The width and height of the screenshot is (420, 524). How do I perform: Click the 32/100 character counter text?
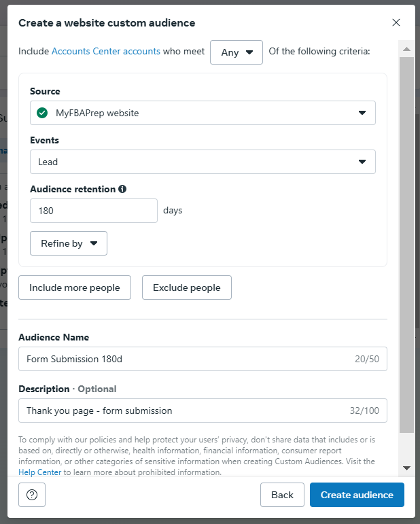click(364, 411)
